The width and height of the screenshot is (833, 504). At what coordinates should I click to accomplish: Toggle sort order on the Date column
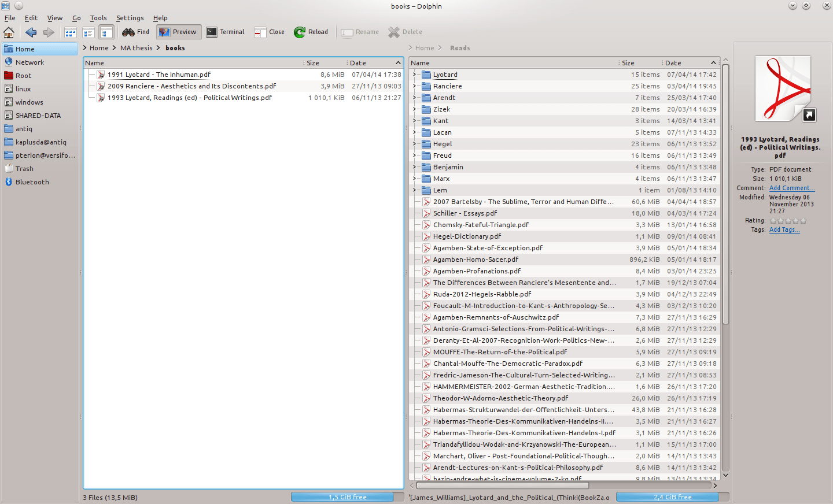click(x=357, y=62)
